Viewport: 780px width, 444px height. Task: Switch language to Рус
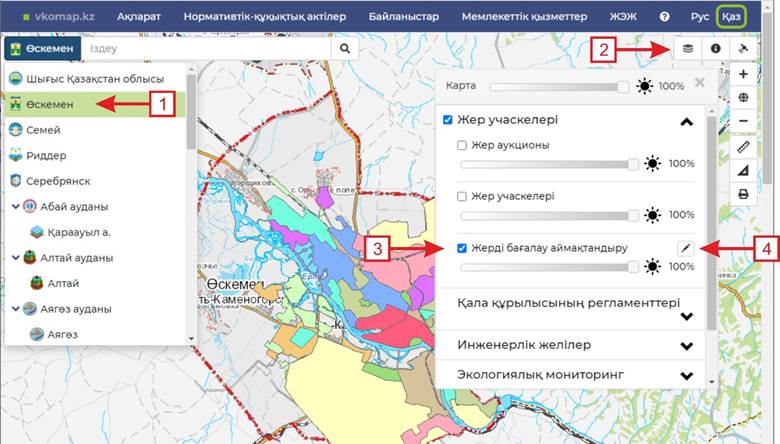click(x=699, y=17)
